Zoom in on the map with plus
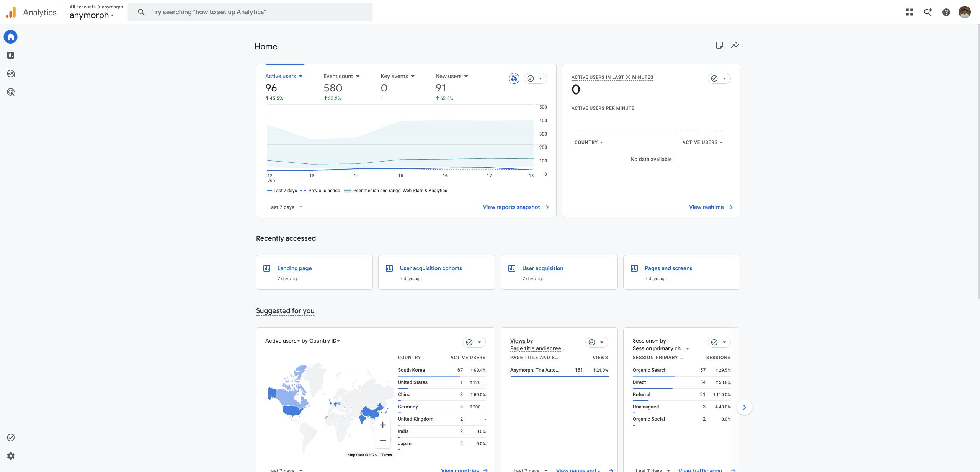Image resolution: width=980 pixels, height=472 pixels. (382, 425)
